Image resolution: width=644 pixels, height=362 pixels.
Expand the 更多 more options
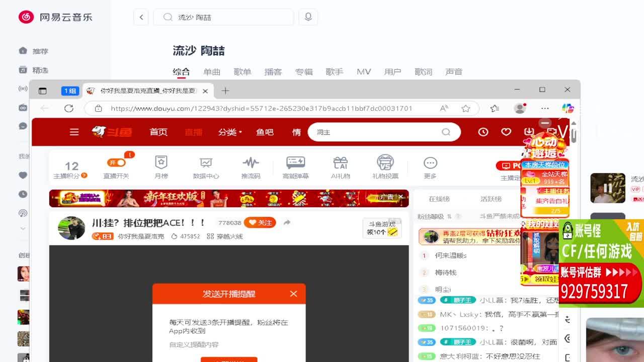[430, 163]
